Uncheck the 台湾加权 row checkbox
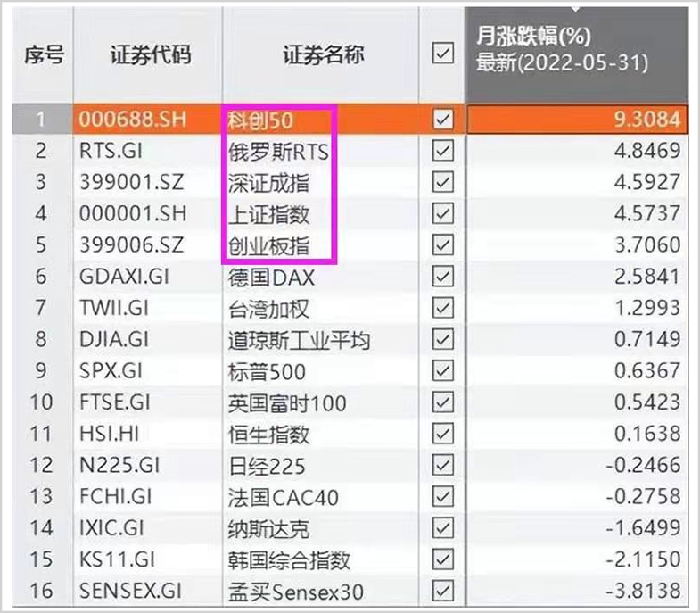This screenshot has height=613, width=700. pos(443,308)
